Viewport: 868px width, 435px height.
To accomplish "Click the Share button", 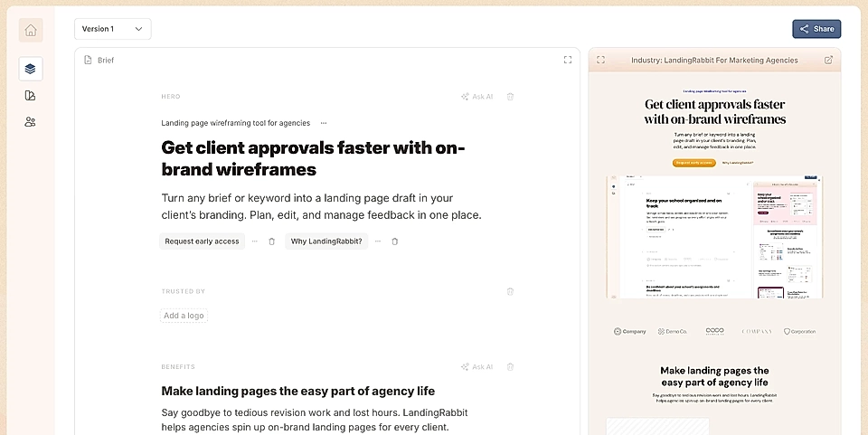I will (816, 29).
